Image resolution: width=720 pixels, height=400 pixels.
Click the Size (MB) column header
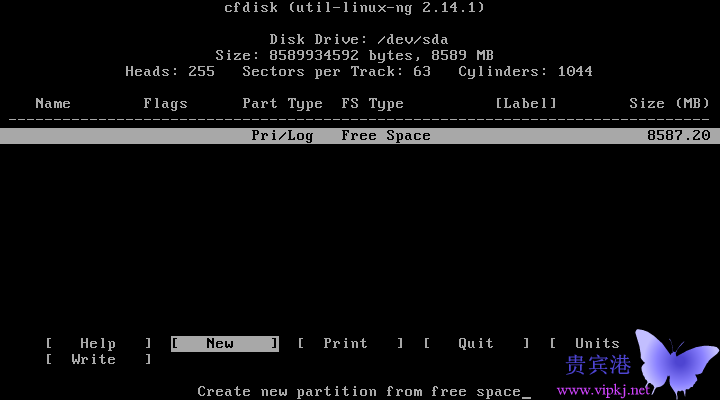tap(669, 103)
